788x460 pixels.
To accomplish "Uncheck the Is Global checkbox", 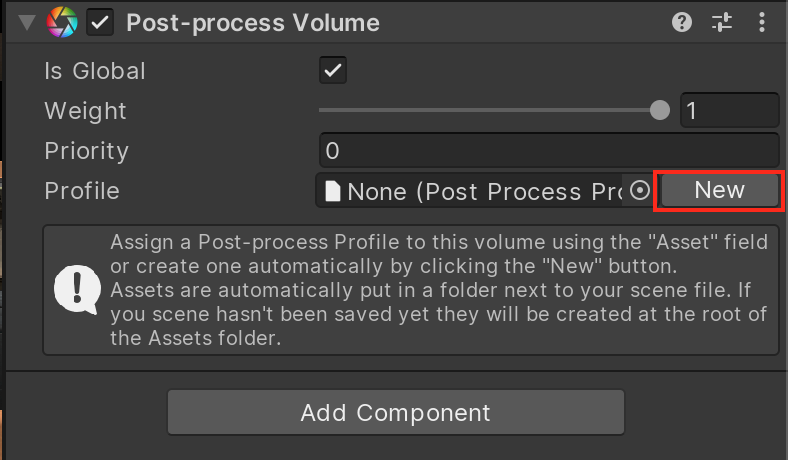I will 332,71.
